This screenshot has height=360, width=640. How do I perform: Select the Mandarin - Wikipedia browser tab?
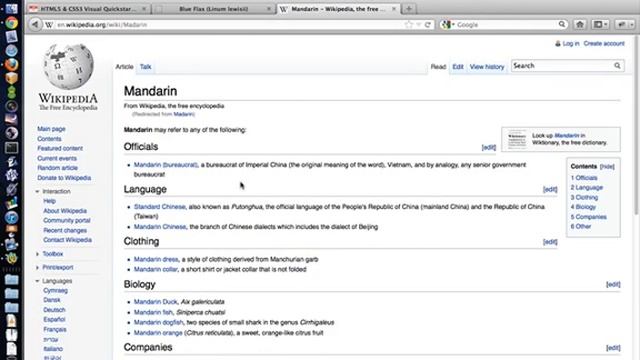pos(338,9)
